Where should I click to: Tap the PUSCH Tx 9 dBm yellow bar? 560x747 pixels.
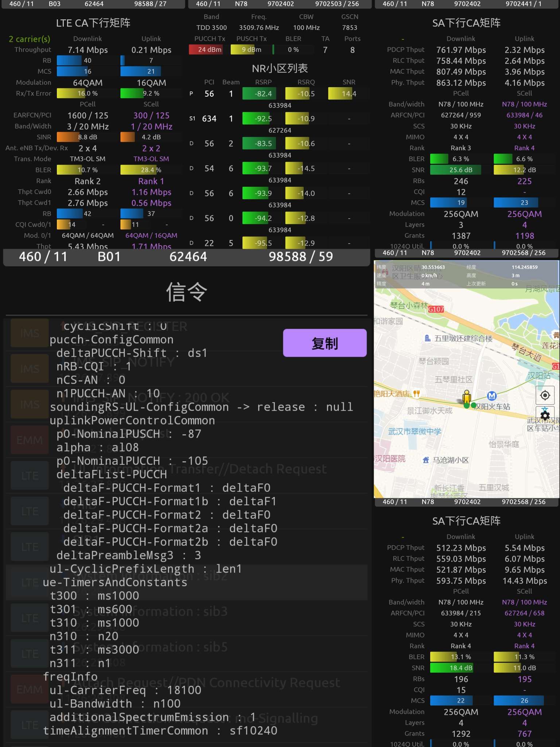click(x=252, y=50)
